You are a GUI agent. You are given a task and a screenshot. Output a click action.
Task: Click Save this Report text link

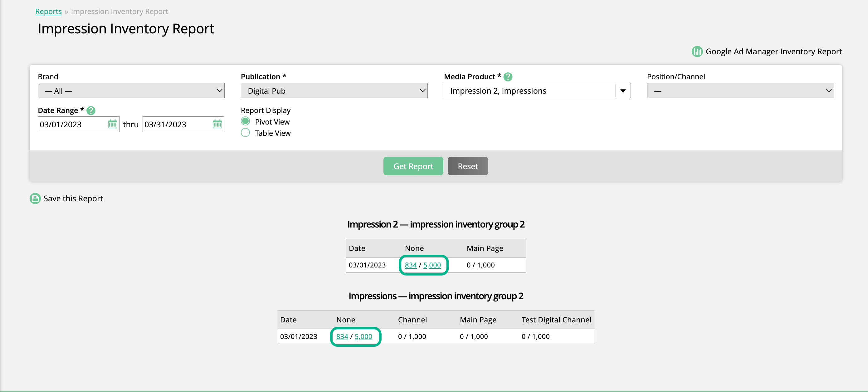pos(73,198)
